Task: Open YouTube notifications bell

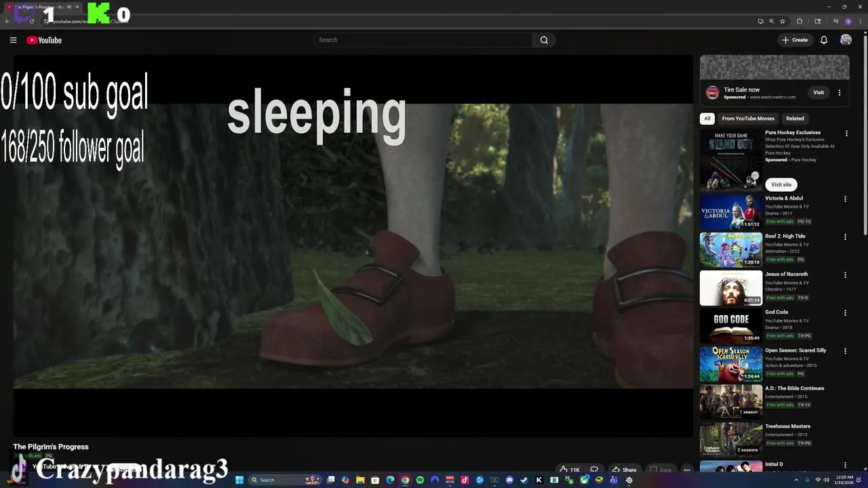Action: [824, 40]
